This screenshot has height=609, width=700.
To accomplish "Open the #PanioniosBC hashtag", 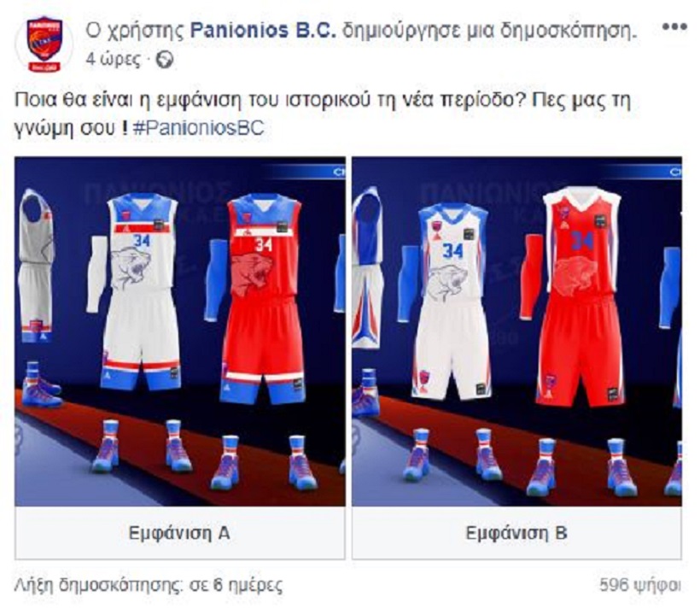I will (x=198, y=128).
